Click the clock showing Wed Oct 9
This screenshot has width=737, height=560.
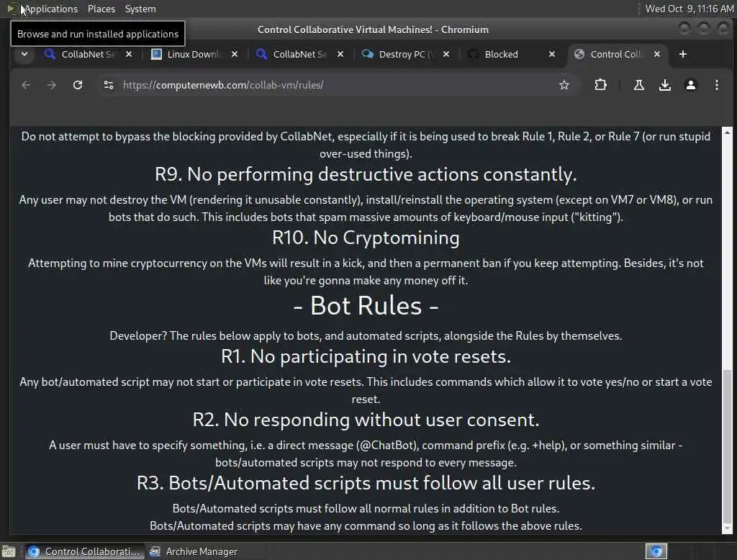(689, 9)
